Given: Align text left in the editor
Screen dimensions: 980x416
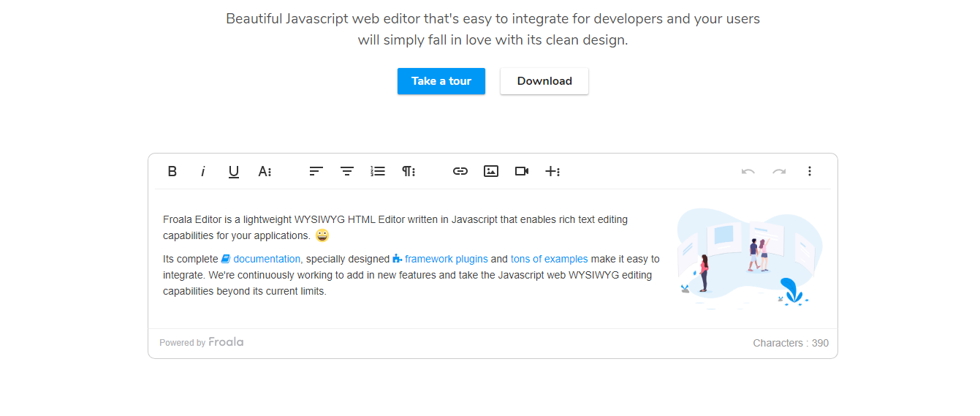Looking at the screenshot, I should (316, 171).
